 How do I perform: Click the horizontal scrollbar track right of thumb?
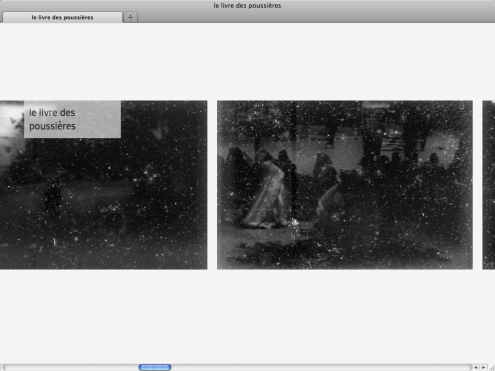click(x=322, y=367)
